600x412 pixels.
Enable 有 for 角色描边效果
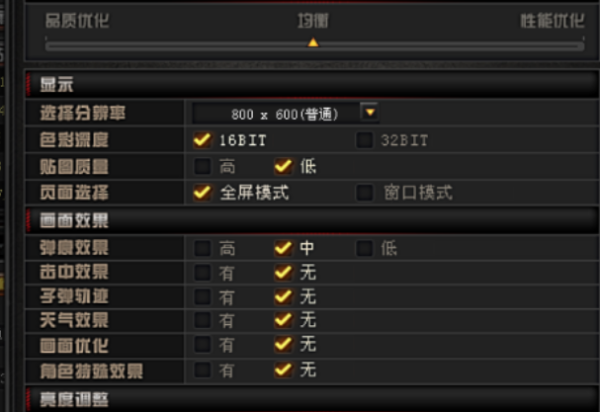tap(202, 370)
